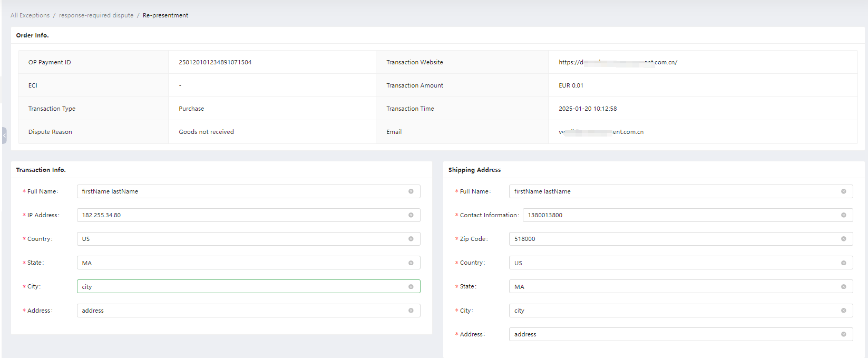The image size is (868, 358).
Task: Select the OP Payment ID value 250120101234891071504
Action: (x=215, y=62)
